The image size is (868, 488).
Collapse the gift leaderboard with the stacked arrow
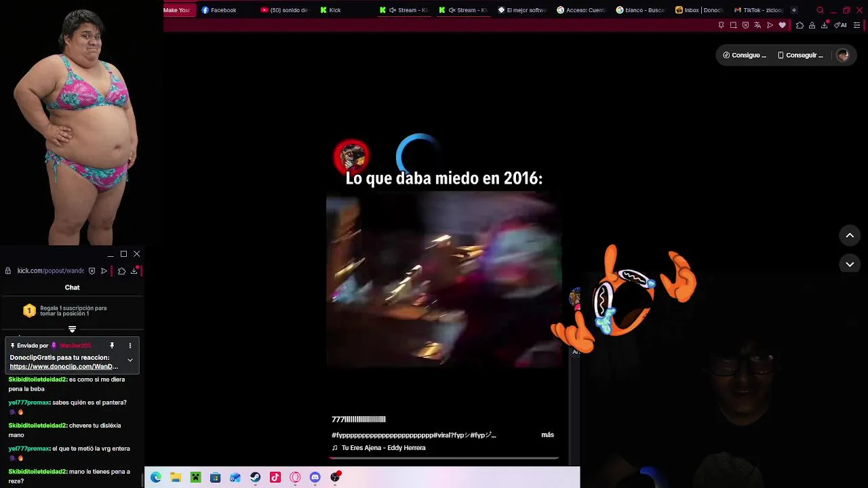(72, 329)
